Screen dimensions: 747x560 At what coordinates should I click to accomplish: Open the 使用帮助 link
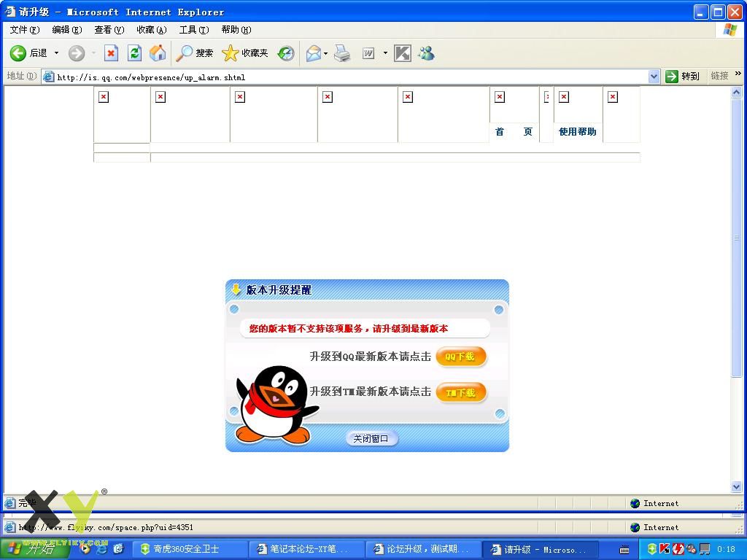pyautogui.click(x=578, y=132)
